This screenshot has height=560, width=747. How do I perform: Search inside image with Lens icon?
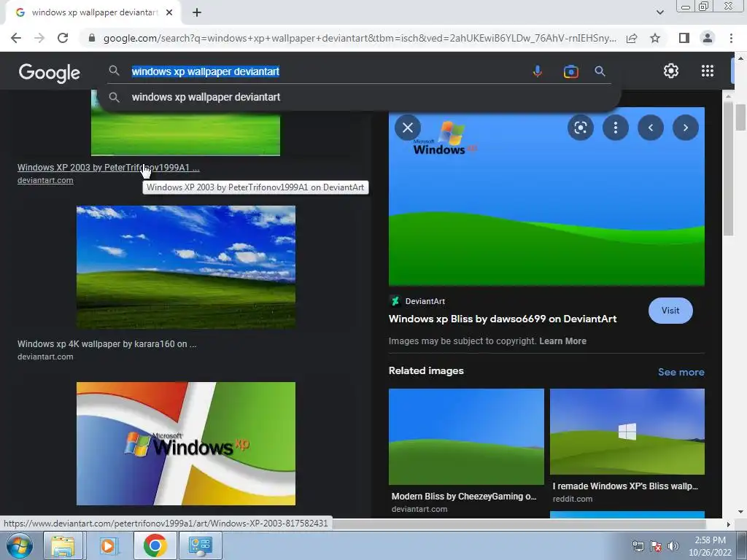[x=580, y=128]
